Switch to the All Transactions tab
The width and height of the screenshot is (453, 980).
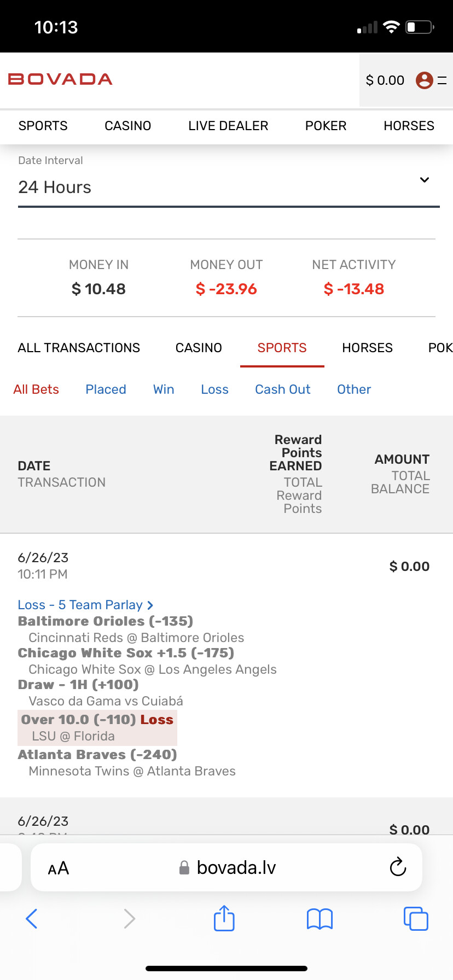tap(79, 348)
